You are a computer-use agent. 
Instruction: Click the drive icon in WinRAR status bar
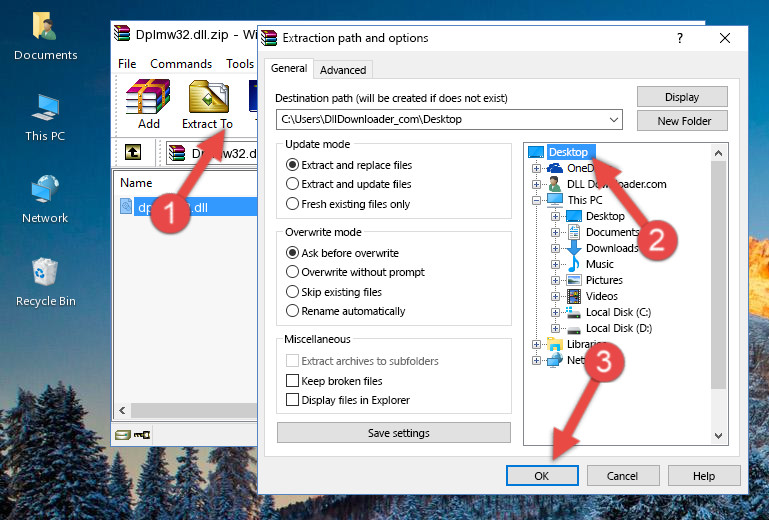(123, 434)
